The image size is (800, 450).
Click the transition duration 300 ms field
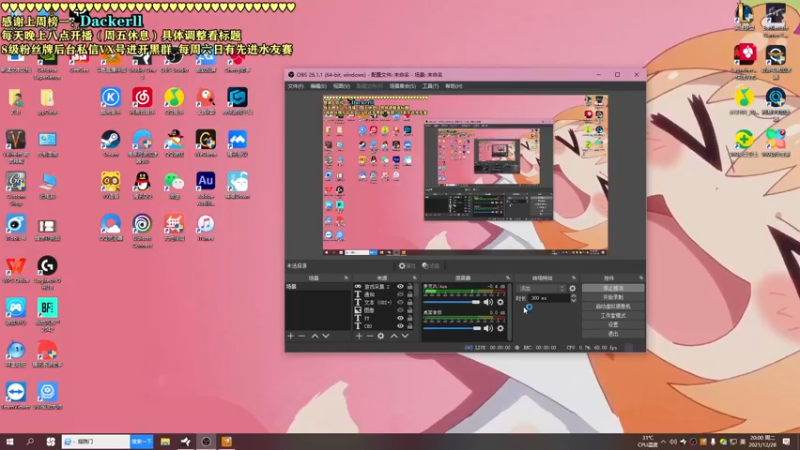(548, 298)
